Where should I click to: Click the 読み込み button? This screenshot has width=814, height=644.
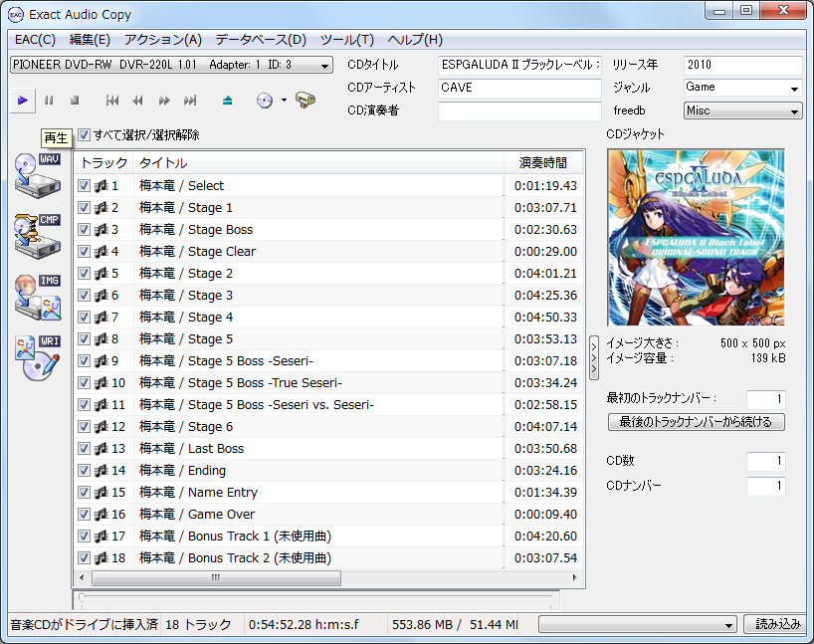coord(776,624)
